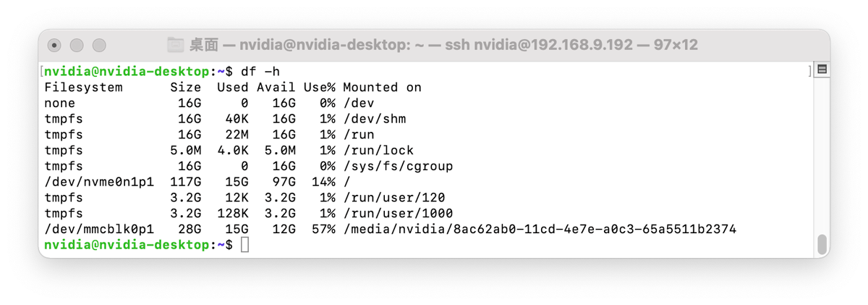The width and height of the screenshot is (868, 305).
Task: Close the terminal window
Action: coord(54,45)
